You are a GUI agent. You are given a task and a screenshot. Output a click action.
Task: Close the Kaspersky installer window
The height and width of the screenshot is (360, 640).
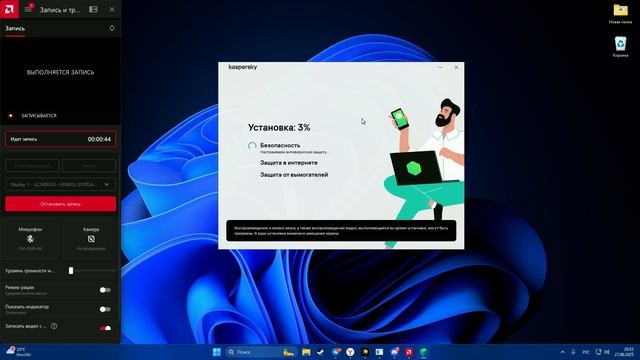[456, 67]
